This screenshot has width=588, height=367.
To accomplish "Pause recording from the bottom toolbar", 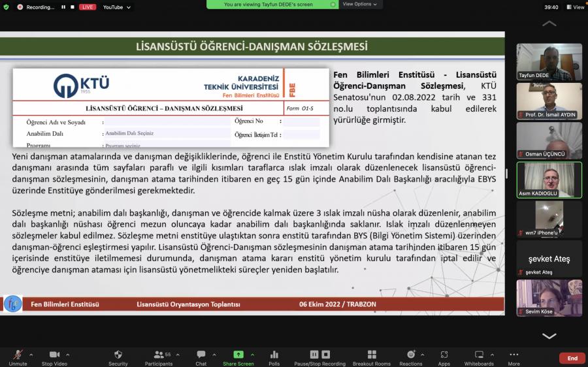I will (314, 354).
